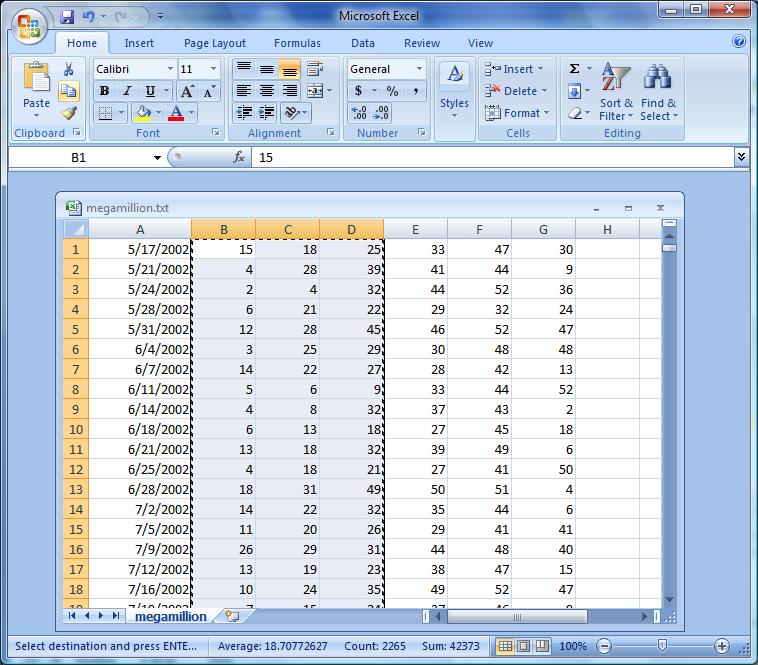Viewport: 758px width, 665px height.
Task: Switch to Normal view in status bar
Action: coord(505,646)
